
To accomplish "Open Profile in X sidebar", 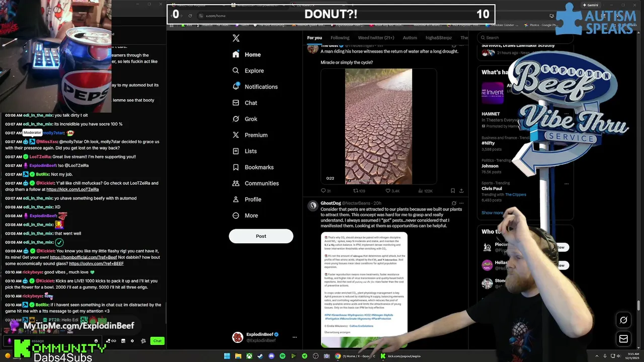I will (247, 199).
